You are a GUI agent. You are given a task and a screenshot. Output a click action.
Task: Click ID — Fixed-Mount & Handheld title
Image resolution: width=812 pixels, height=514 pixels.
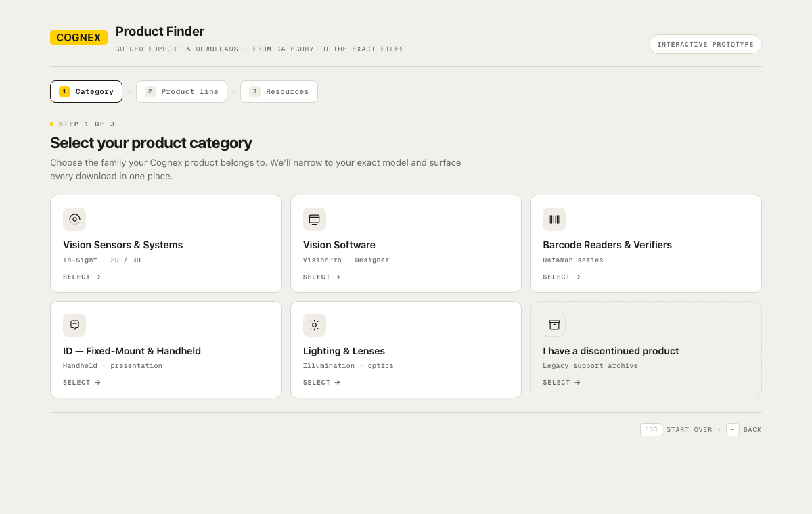(x=132, y=351)
